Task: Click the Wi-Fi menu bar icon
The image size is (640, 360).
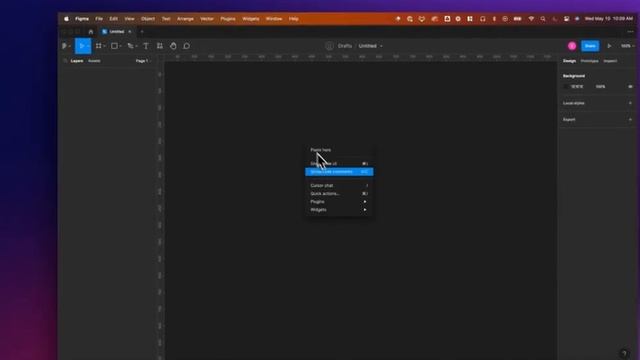Action: click(531, 19)
